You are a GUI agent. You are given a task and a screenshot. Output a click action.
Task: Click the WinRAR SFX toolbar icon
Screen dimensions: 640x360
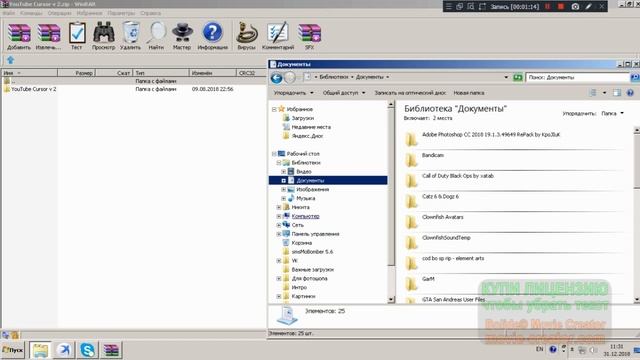(309, 36)
